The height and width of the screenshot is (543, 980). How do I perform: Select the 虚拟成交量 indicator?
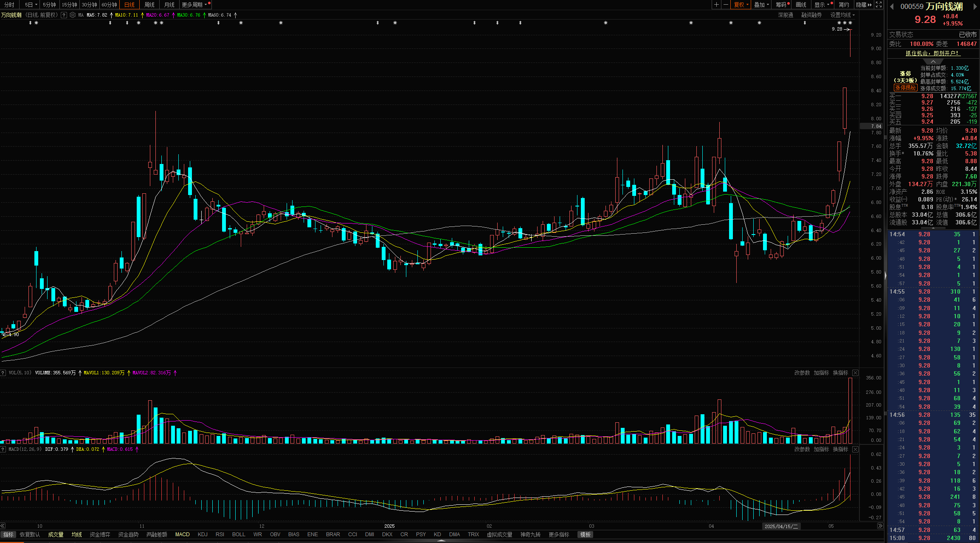[x=499, y=535]
